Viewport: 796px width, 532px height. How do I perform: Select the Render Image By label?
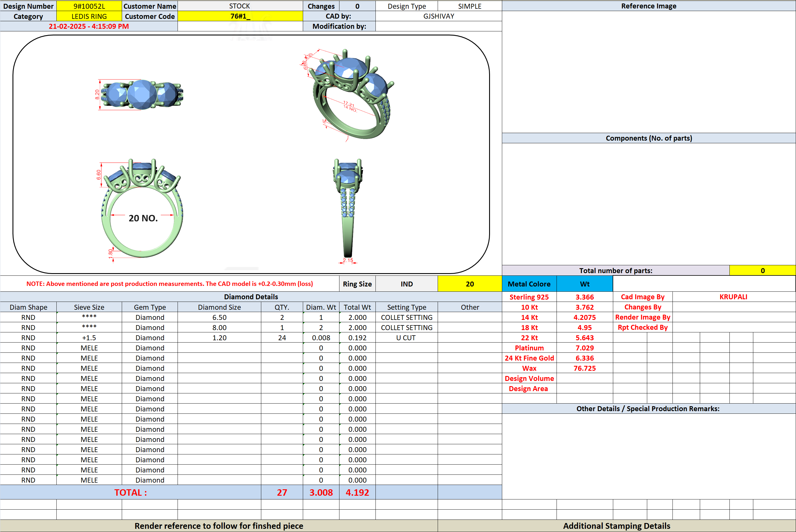643,317
